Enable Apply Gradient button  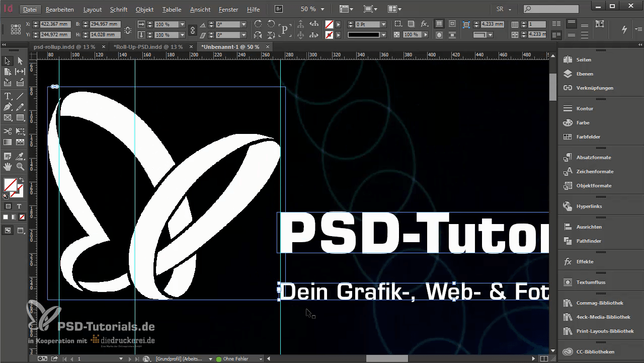[14, 217]
